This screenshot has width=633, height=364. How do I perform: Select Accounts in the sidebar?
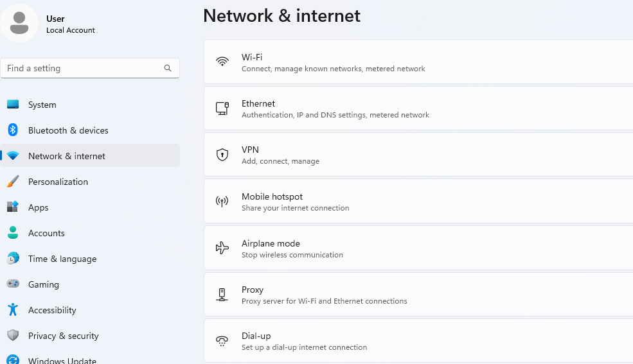(46, 233)
